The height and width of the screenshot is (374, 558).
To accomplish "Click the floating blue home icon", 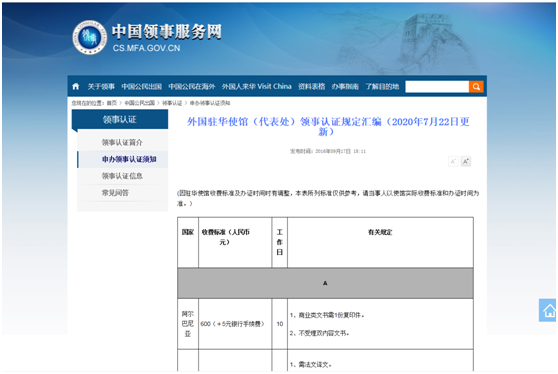I will (548, 310).
